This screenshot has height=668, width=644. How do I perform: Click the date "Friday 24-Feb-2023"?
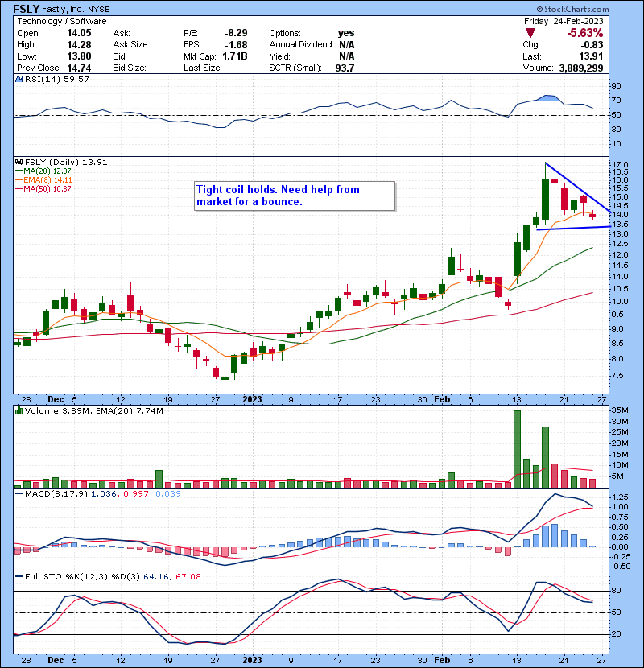click(563, 21)
